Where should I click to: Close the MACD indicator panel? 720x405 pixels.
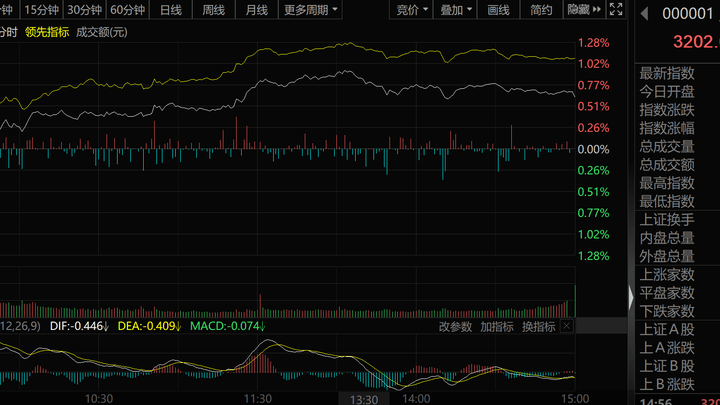(x=567, y=326)
